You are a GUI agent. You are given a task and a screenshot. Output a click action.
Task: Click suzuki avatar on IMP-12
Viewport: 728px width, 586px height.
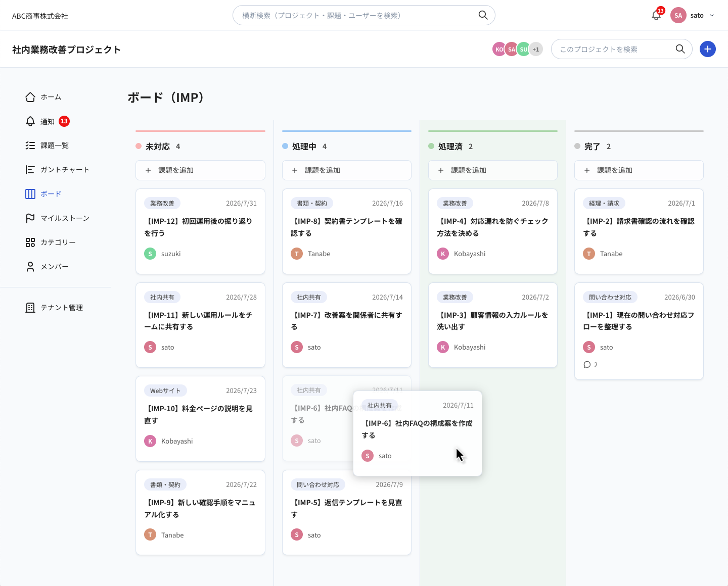point(150,254)
